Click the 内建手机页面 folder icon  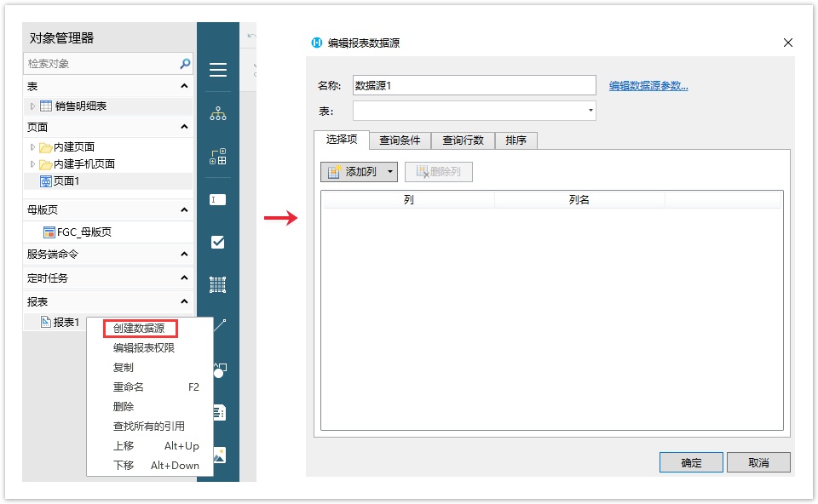tap(45, 164)
